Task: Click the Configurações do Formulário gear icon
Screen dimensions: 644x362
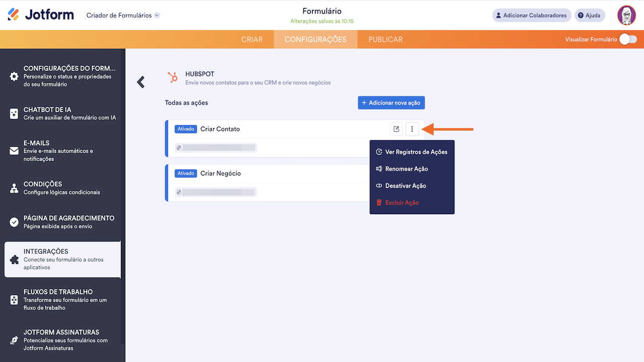Action: (14, 76)
